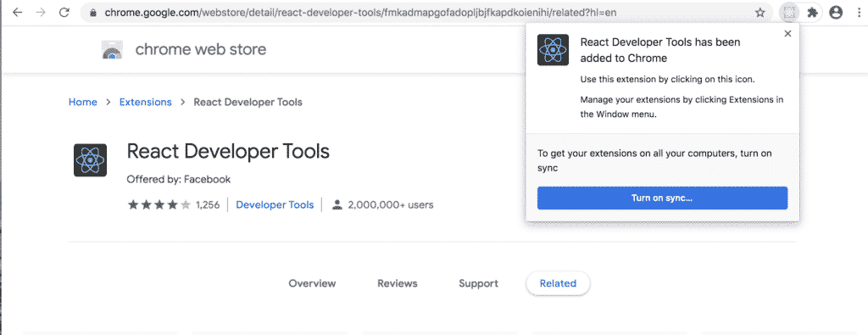Select the Related tab
Screen dimensions: 868x335
tap(558, 283)
